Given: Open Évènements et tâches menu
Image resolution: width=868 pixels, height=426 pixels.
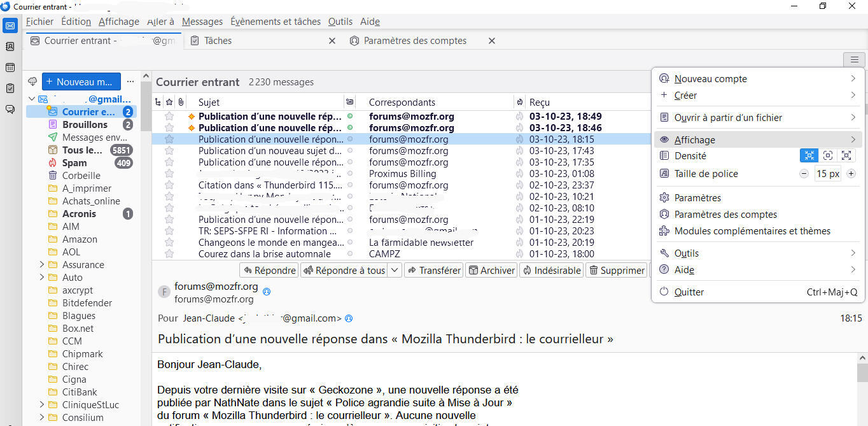Looking at the screenshot, I should coord(276,21).
